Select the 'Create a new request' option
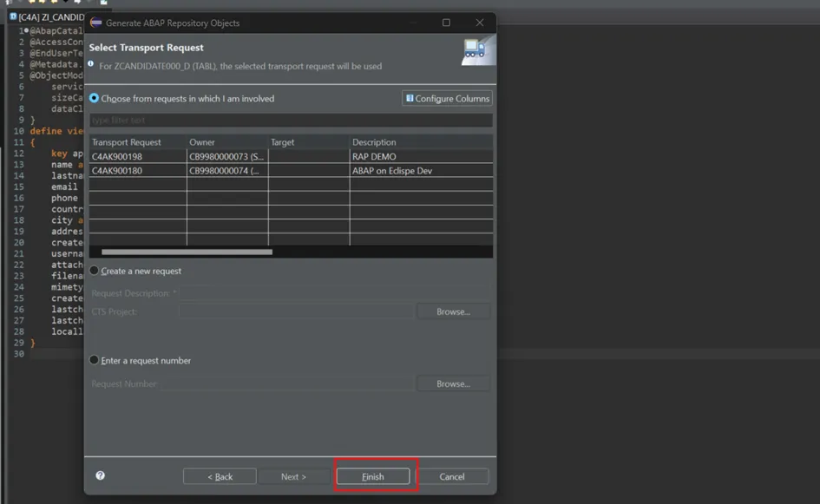 94,271
